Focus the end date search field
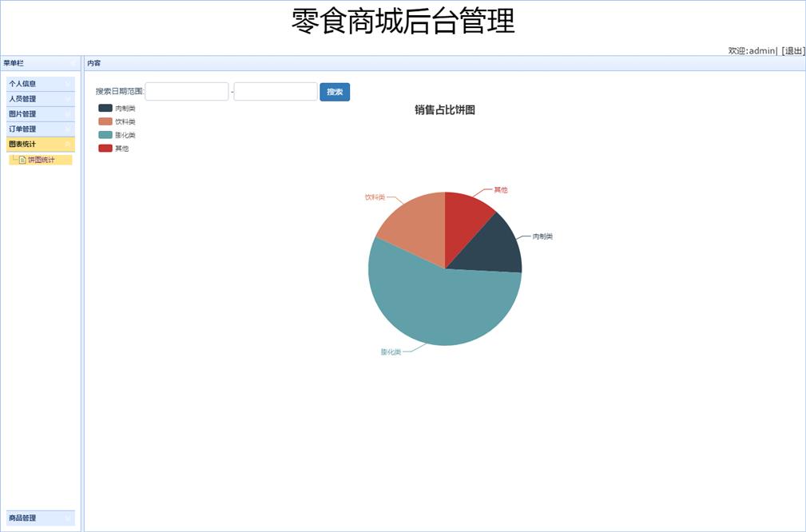 (x=276, y=92)
